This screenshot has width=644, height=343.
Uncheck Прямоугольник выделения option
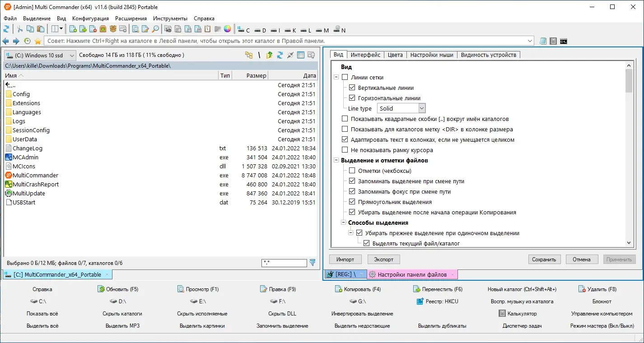(352, 202)
